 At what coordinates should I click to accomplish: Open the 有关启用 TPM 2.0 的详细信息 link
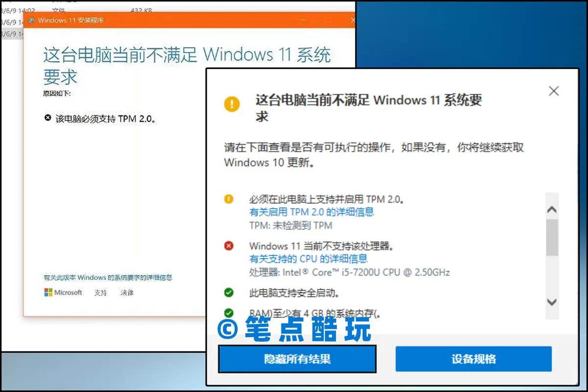(x=312, y=212)
